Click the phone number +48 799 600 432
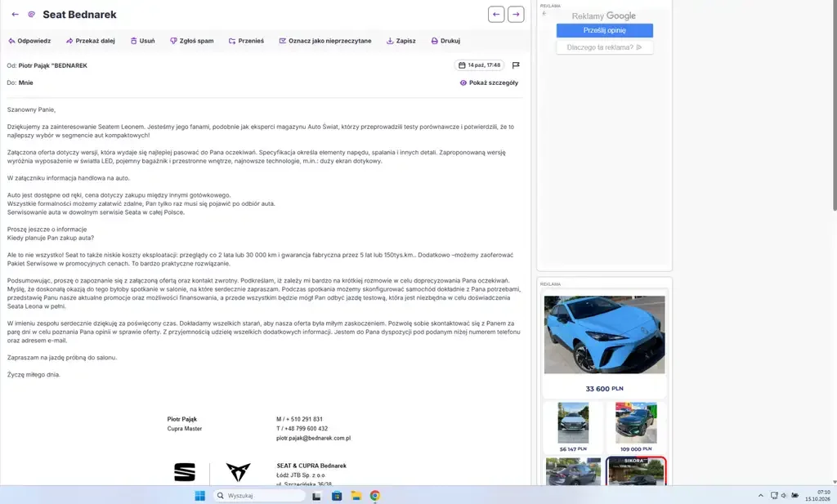This screenshot has height=504, width=837. (305, 429)
